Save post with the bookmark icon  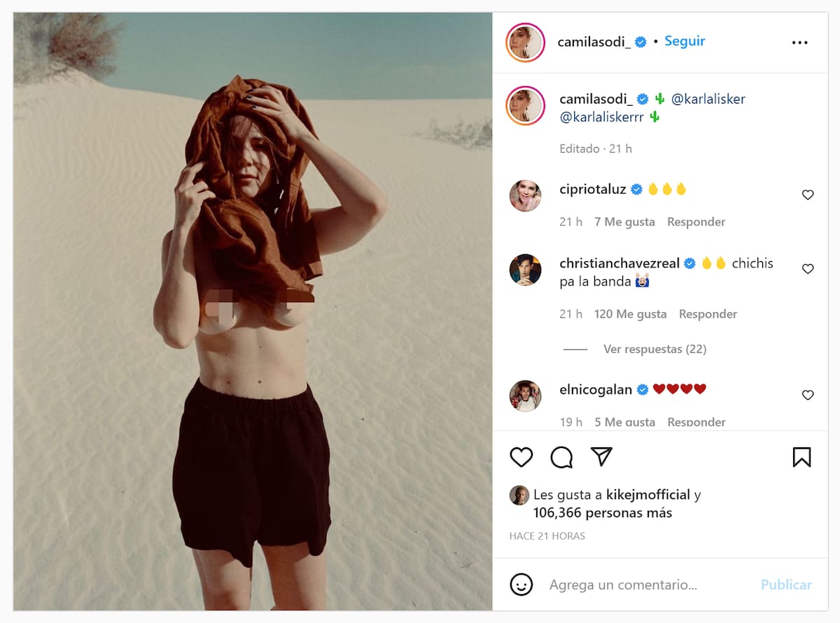pyautogui.click(x=801, y=457)
